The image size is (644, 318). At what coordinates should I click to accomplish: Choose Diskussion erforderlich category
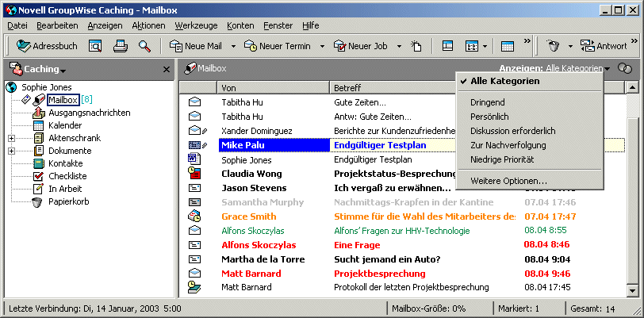coord(529,131)
